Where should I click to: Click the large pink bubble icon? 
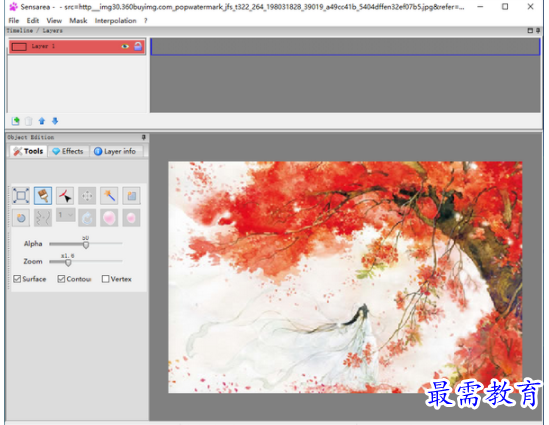pyautogui.click(x=109, y=218)
